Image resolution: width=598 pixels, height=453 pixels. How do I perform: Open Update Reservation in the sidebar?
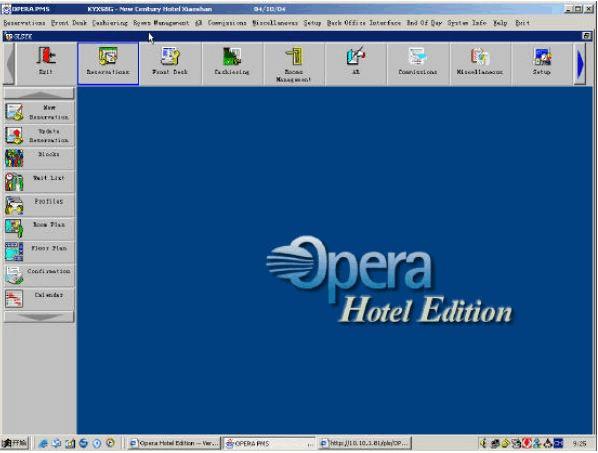pos(39,136)
